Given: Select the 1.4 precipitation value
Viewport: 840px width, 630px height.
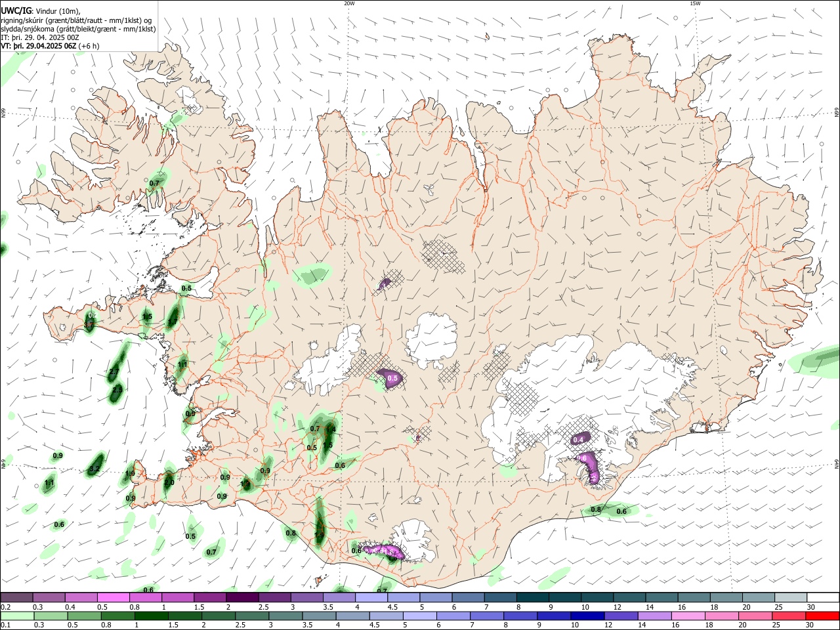Looking at the screenshot, I should pos(331,429).
